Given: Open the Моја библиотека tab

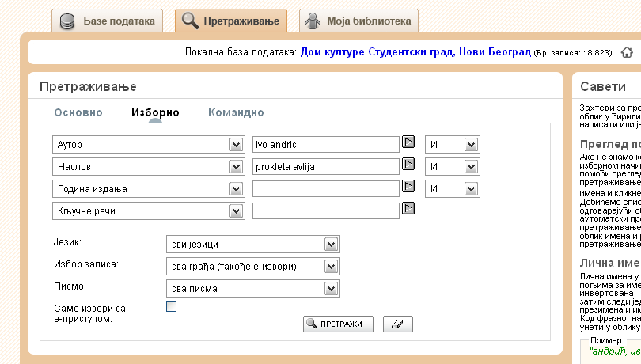Looking at the screenshot, I should 359,21.
